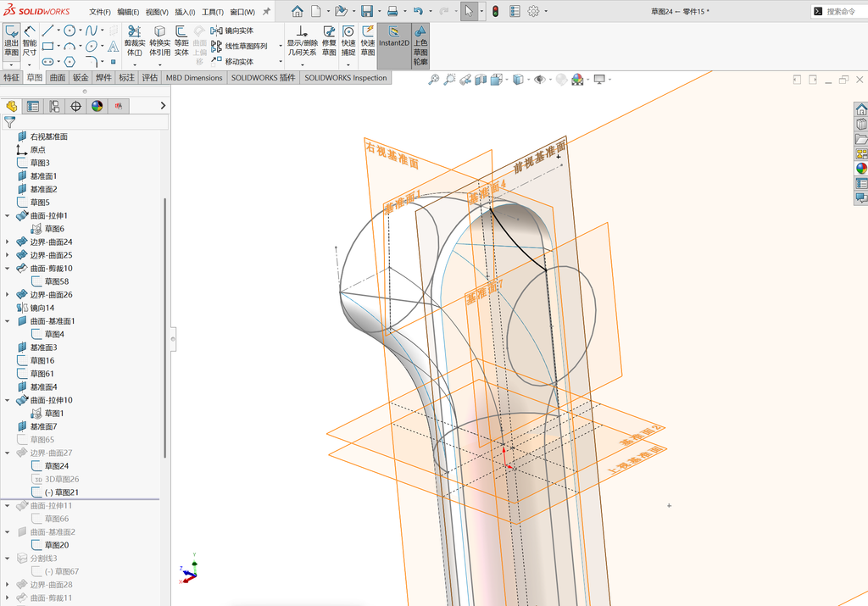Click Quick Snaps (快速捕捉) tool
This screenshot has height=606, width=868.
(x=348, y=42)
